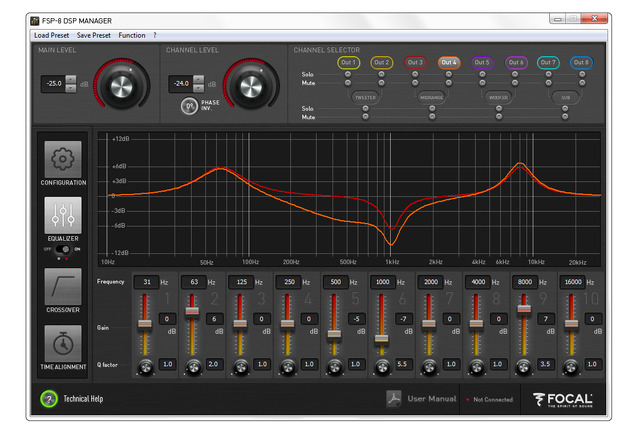The width and height of the screenshot is (640, 426).
Task: Click the Q factor knob of band 6
Action: pos(382,367)
